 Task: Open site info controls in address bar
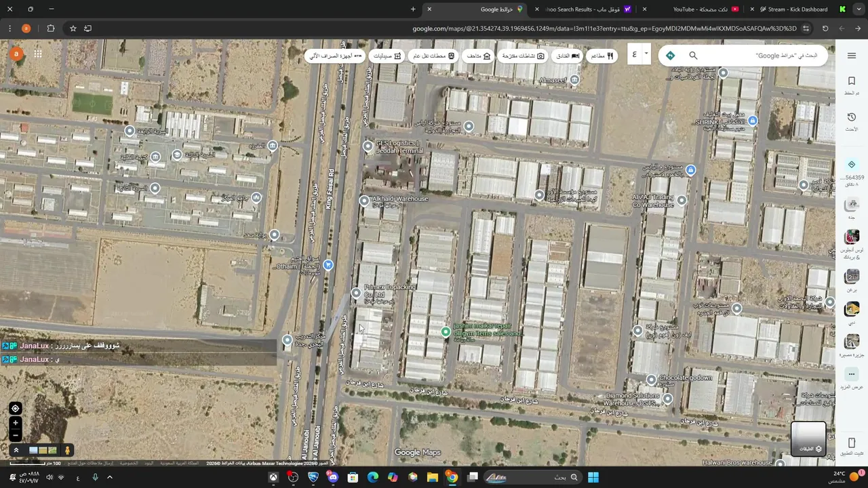[806, 28]
